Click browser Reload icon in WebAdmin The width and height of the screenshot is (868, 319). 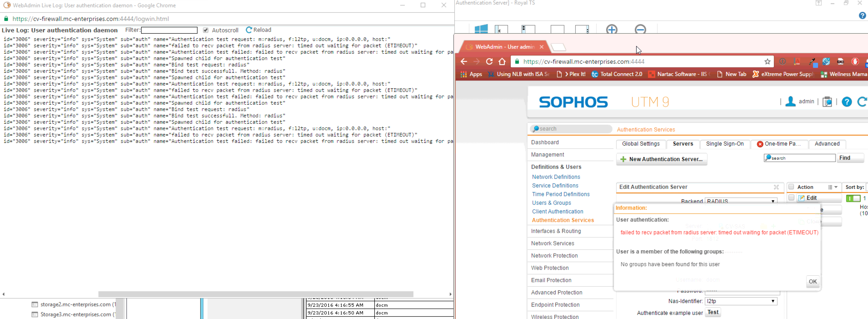coord(489,61)
